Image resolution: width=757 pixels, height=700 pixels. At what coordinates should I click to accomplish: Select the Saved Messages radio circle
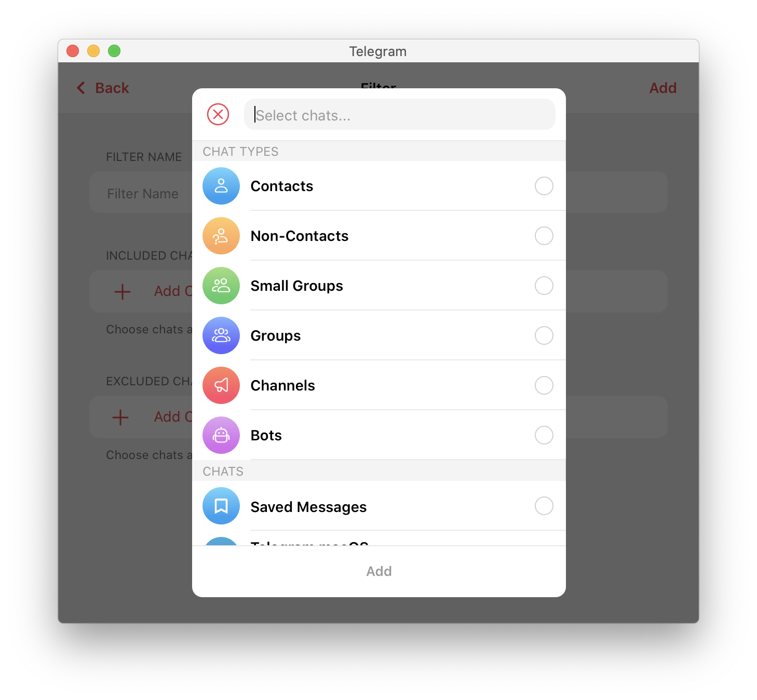544,506
